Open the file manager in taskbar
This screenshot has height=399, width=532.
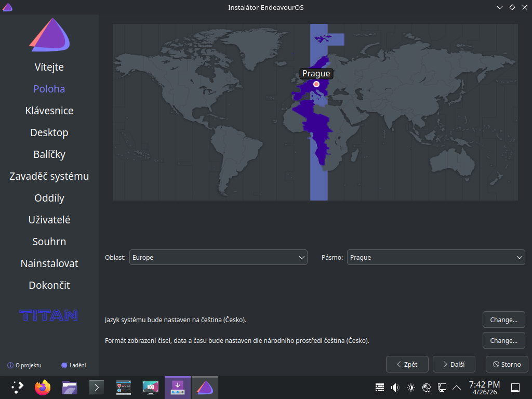click(70, 387)
